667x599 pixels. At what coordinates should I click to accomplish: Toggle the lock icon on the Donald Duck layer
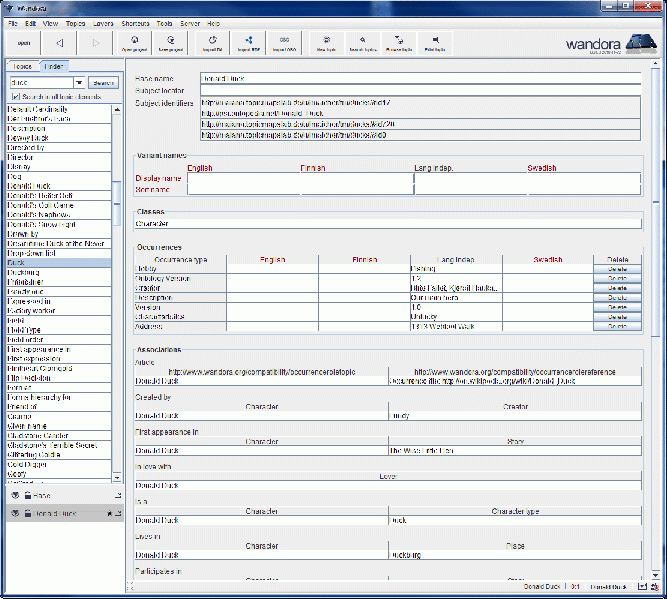[x=28, y=514]
